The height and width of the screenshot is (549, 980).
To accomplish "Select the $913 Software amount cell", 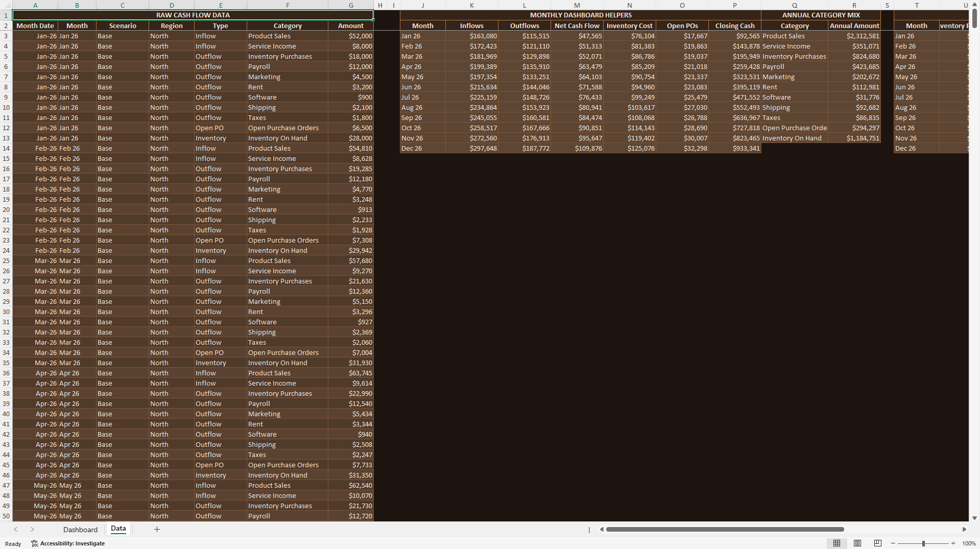I will click(x=351, y=209).
